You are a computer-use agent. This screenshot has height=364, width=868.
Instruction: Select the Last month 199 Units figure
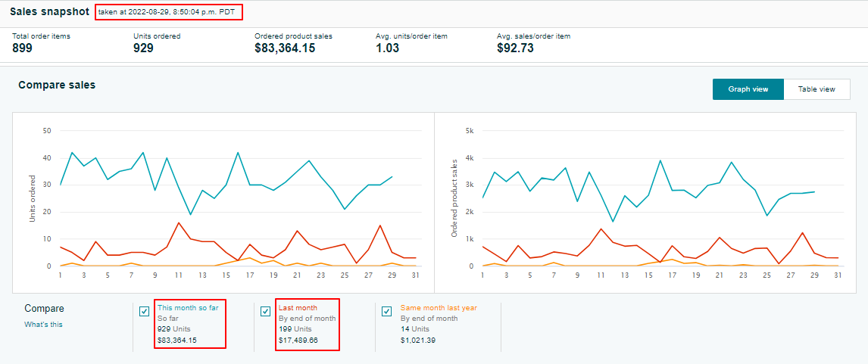(x=295, y=329)
